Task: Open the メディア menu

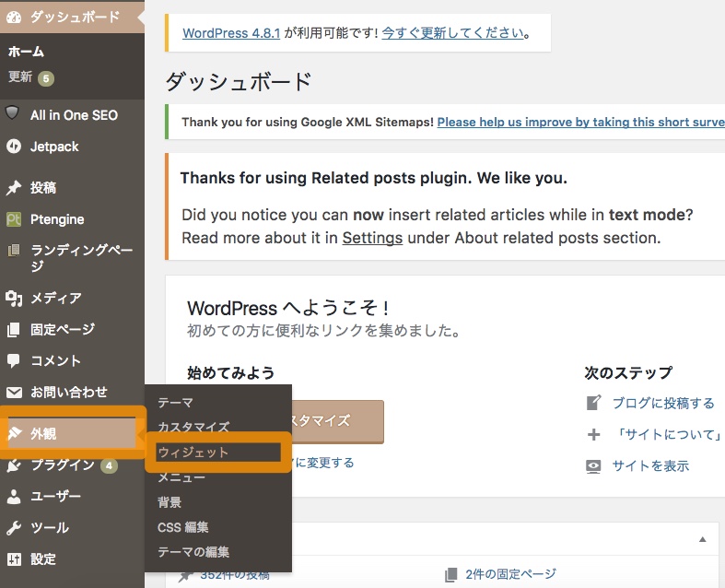Action: (72, 298)
